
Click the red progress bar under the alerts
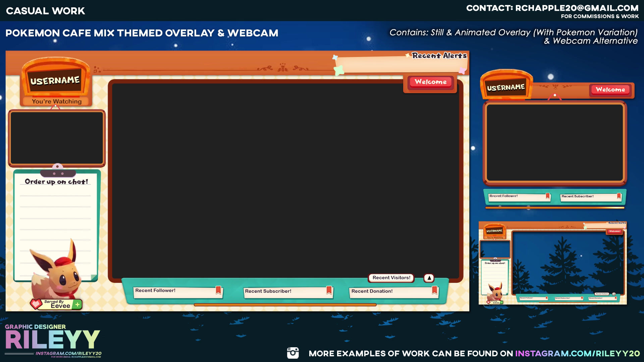point(285,304)
